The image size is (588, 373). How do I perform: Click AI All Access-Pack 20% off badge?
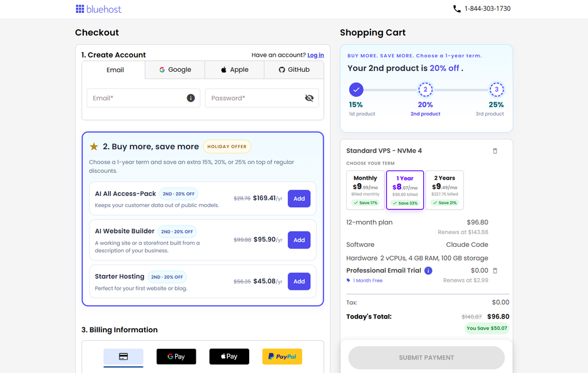click(x=179, y=194)
